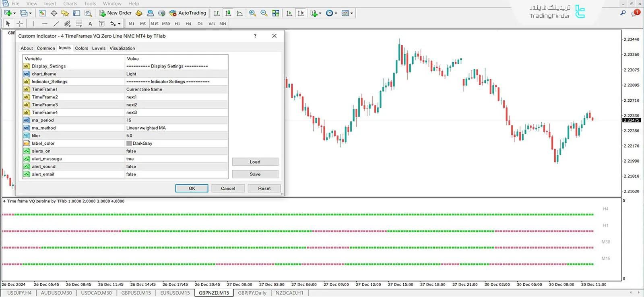Select the M5 timeframe button
The height and width of the screenshot is (297, 644).
pos(143,24)
